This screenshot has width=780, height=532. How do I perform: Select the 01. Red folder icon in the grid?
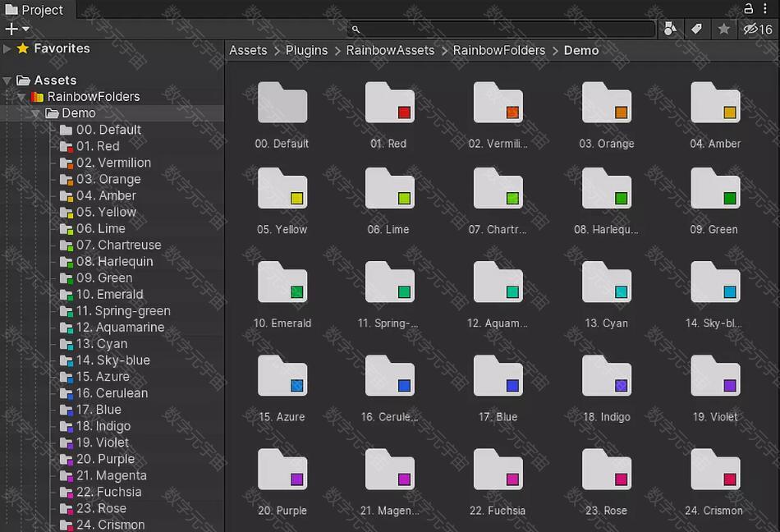[390, 103]
